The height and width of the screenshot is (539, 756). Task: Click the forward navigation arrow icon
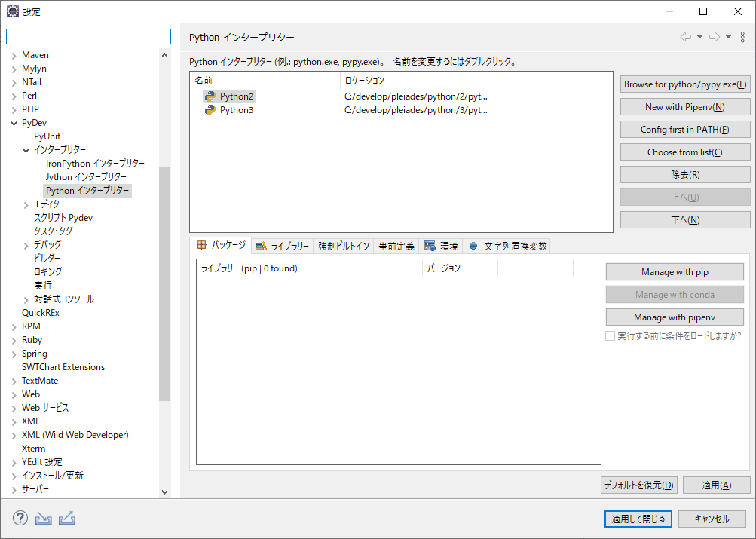click(715, 37)
